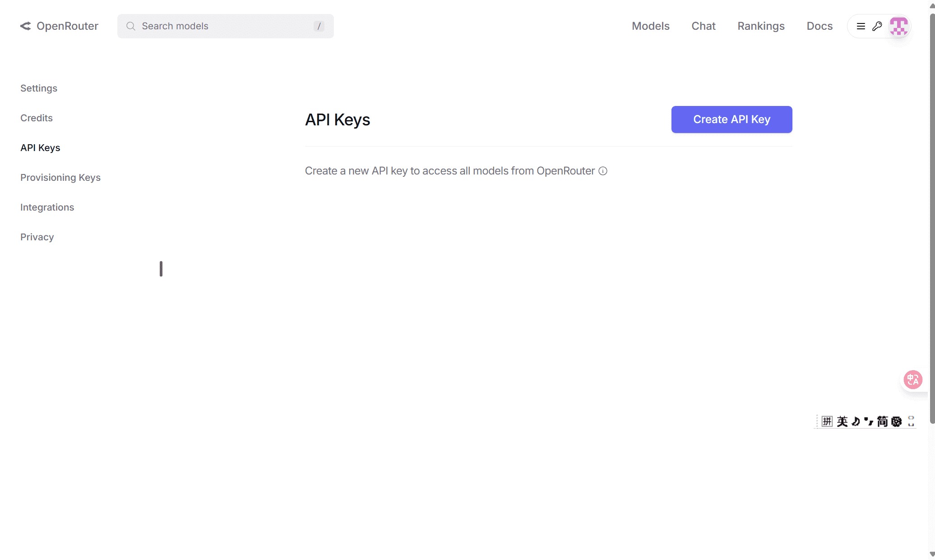Click the magnifier search icon

click(x=131, y=26)
